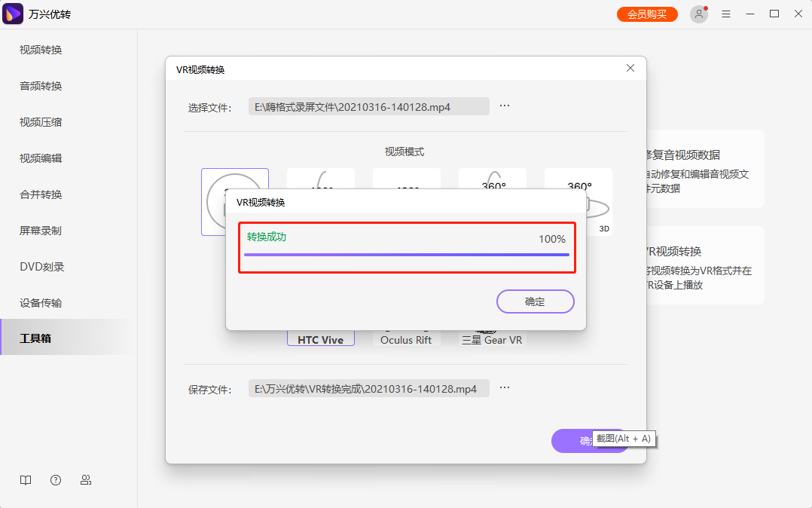Browse source file with the ... button
This screenshot has width=812, height=508.
[504, 106]
